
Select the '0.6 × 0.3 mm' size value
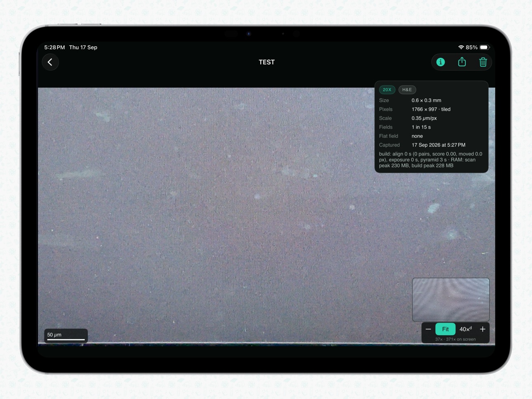(x=426, y=100)
